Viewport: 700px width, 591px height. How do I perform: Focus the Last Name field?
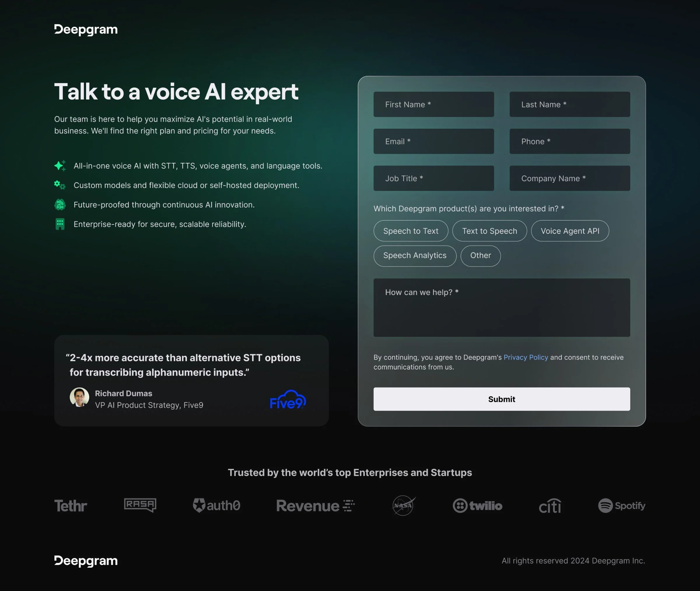click(x=569, y=104)
